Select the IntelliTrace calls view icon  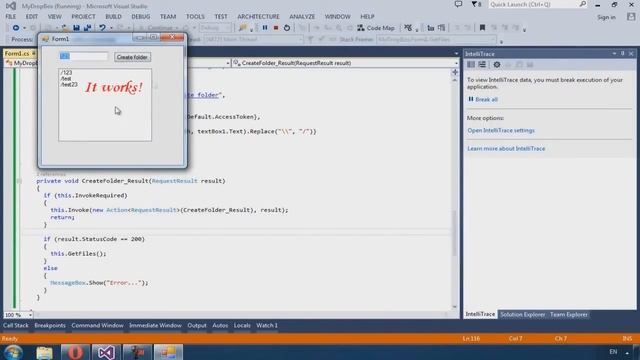pyautogui.click(x=482, y=64)
